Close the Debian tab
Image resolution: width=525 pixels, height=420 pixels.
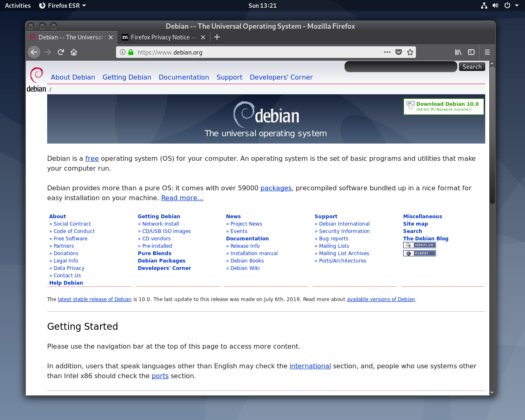pyautogui.click(x=111, y=37)
